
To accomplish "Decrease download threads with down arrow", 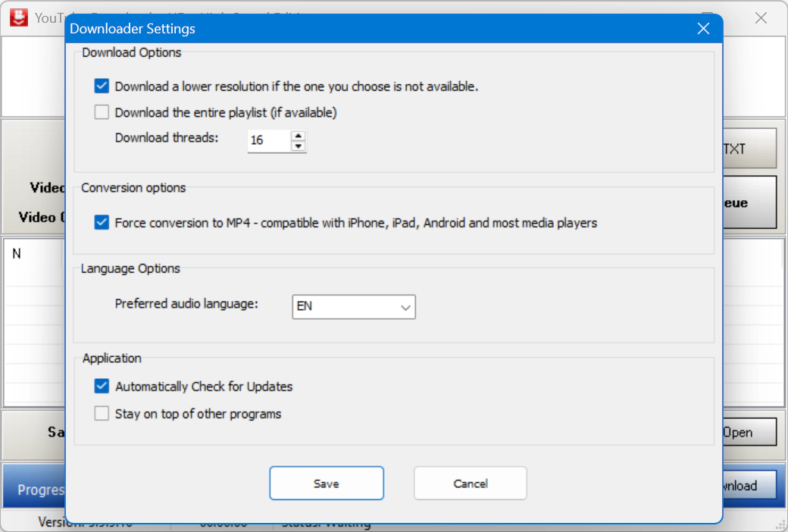I will point(299,146).
